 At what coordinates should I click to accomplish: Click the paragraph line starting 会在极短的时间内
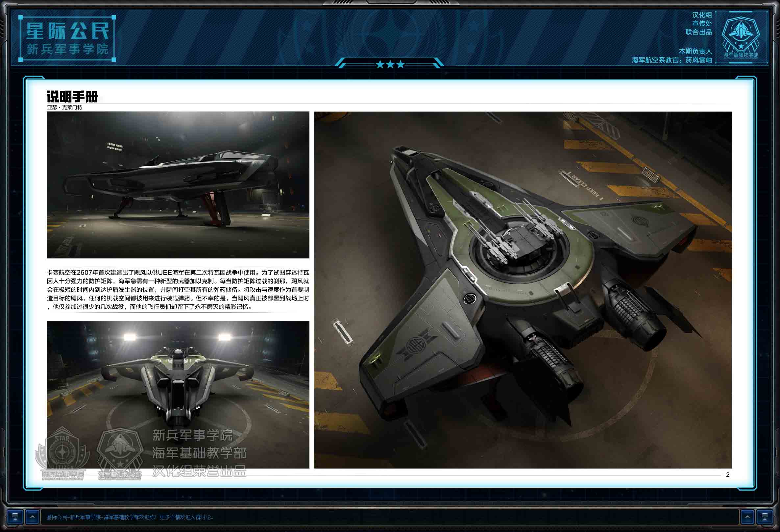178,289
